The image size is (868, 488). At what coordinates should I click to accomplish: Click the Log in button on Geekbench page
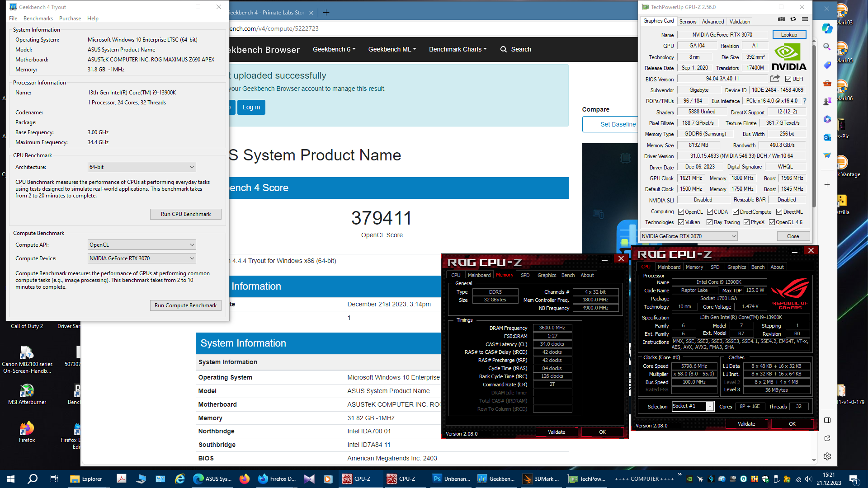pos(251,108)
